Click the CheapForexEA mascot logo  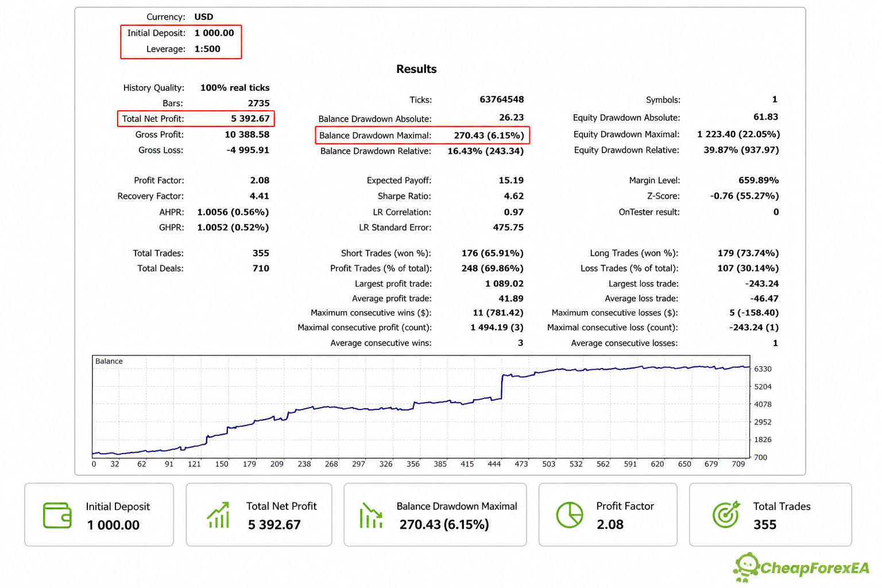tap(746, 567)
